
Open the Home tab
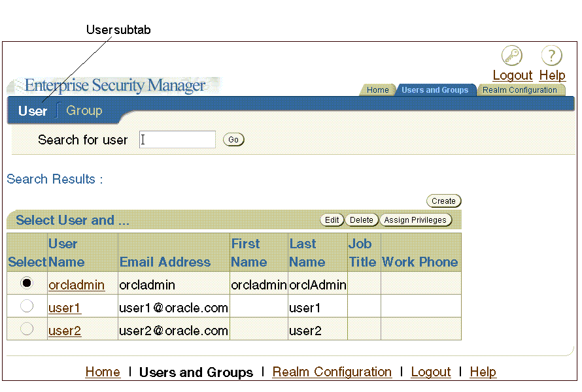tap(377, 90)
